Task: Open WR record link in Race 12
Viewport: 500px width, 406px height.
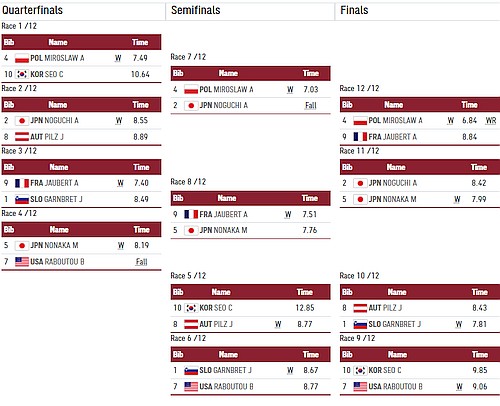Action: coord(491,121)
